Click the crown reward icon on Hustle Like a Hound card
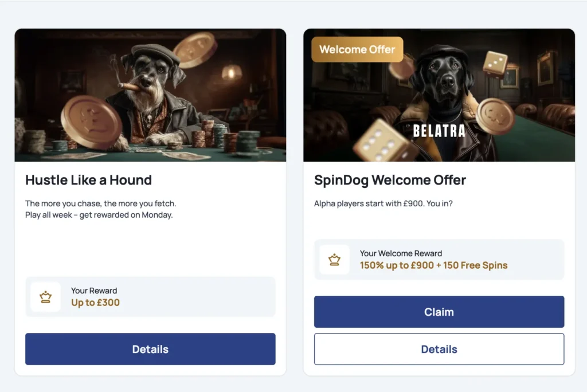The height and width of the screenshot is (392, 587). pos(46,296)
